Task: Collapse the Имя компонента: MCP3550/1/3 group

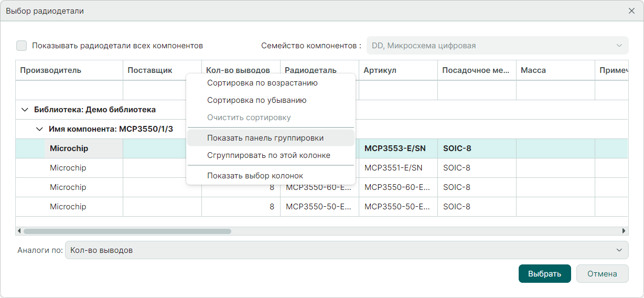Action: pyautogui.click(x=39, y=129)
